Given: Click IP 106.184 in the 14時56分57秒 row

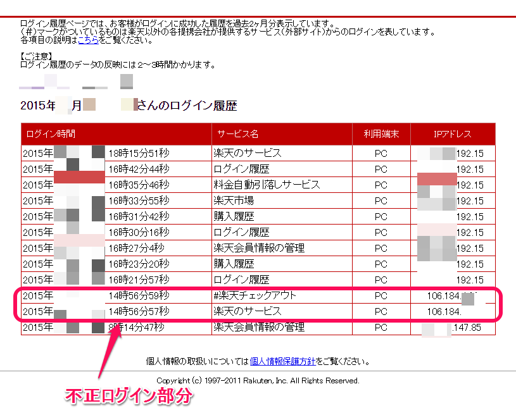Looking at the screenshot, I should 444,311.
